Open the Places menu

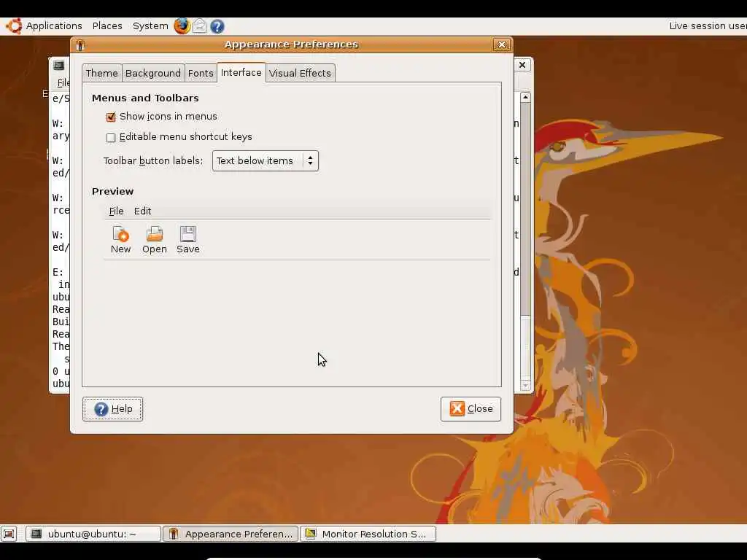coord(107,26)
